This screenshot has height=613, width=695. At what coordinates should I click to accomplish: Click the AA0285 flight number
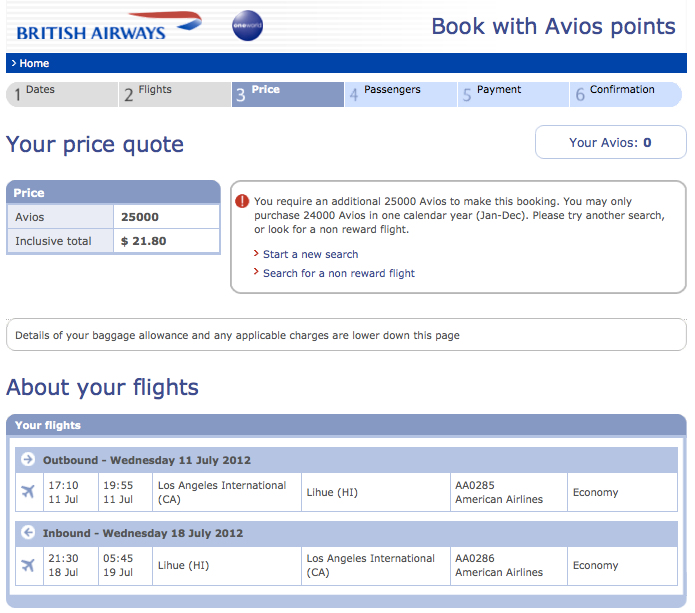[475, 485]
